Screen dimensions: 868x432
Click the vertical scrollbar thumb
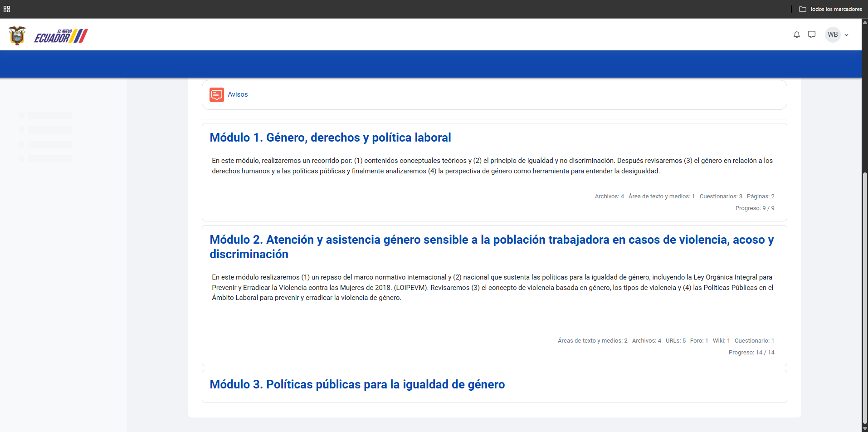click(x=865, y=295)
